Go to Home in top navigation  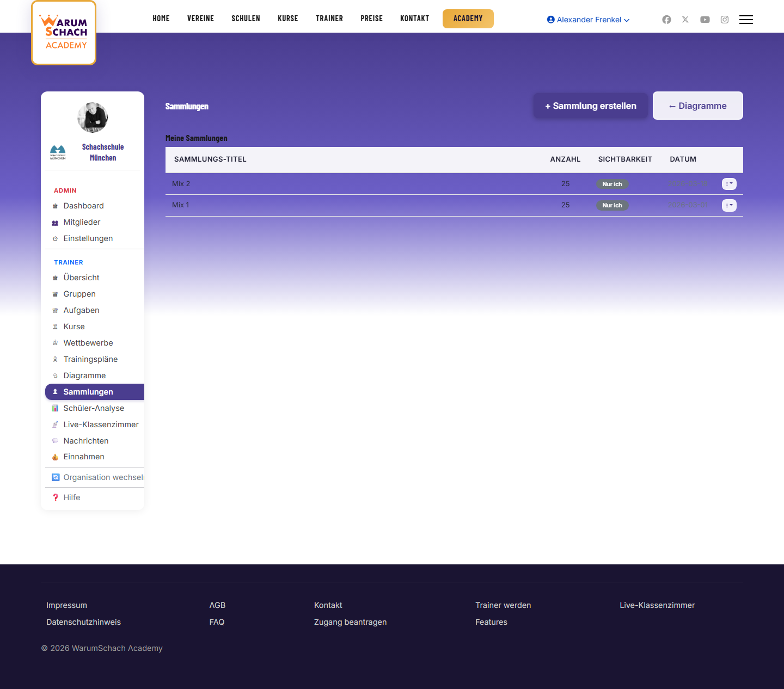(161, 19)
